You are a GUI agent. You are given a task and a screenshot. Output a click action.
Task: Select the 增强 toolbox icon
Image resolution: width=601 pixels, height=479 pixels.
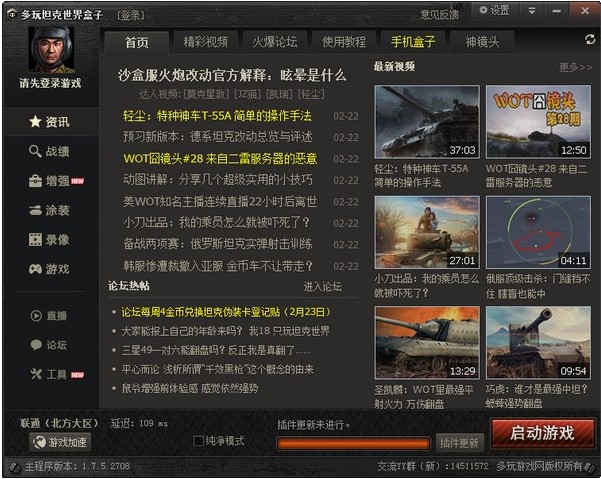pos(35,181)
